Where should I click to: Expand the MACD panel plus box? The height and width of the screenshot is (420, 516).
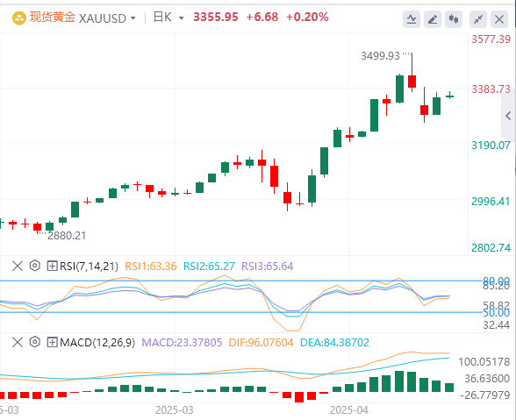pos(52,342)
